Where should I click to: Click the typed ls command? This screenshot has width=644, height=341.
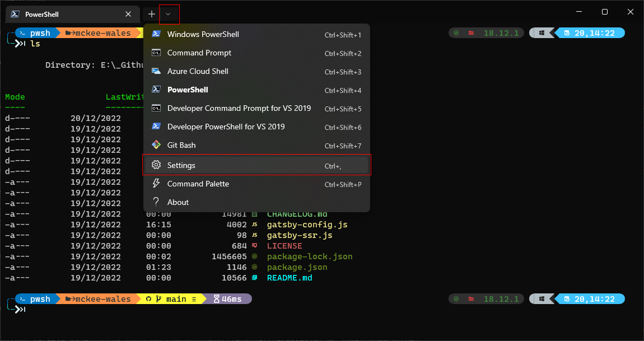coord(35,44)
